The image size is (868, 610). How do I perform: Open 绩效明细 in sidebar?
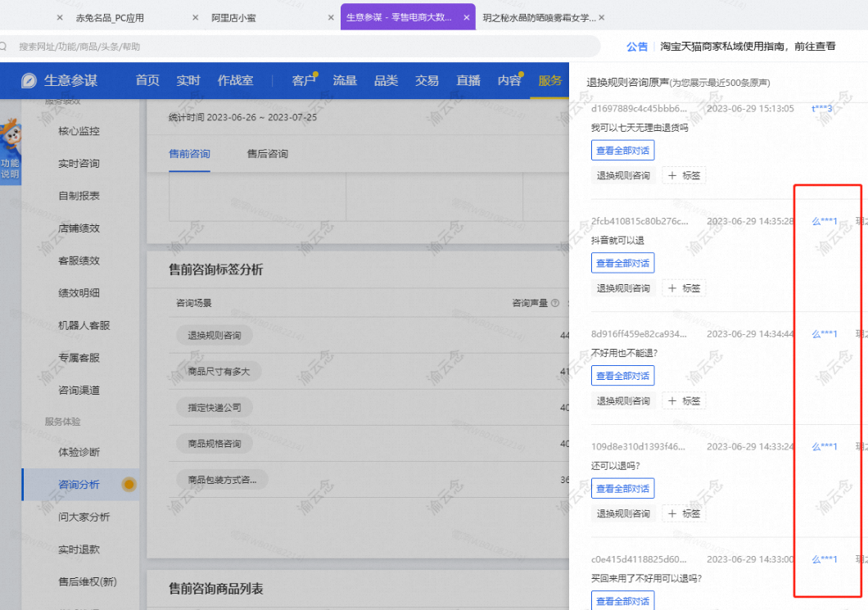coord(79,293)
